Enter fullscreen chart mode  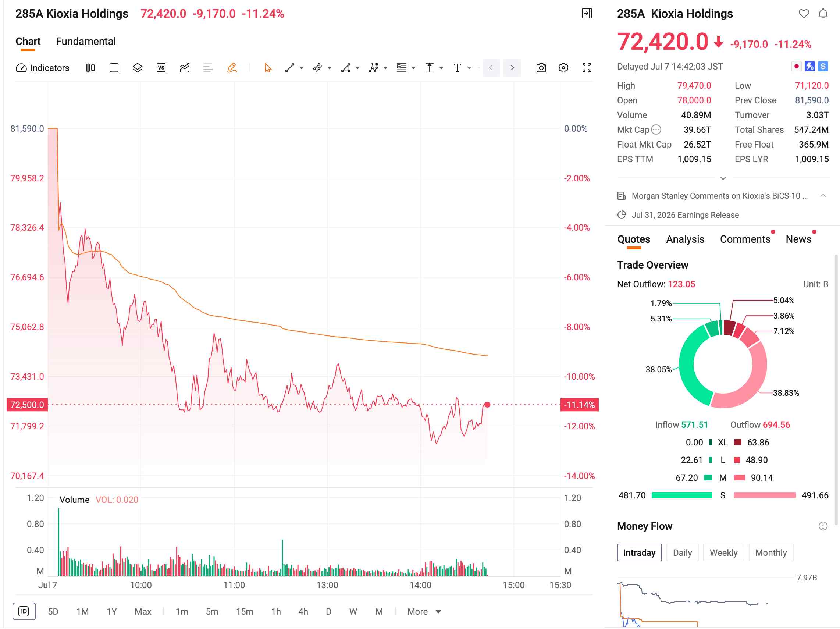tap(587, 68)
